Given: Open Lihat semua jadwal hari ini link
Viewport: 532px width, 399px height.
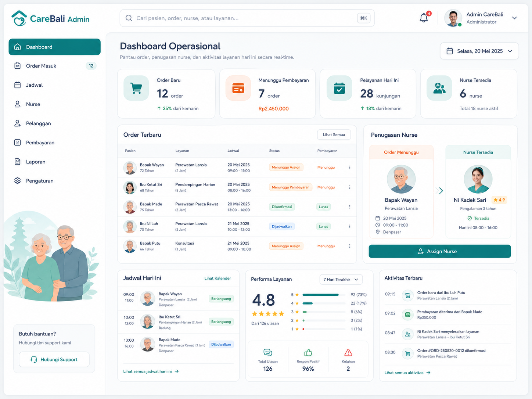Looking at the screenshot, I should pyautogui.click(x=151, y=371).
